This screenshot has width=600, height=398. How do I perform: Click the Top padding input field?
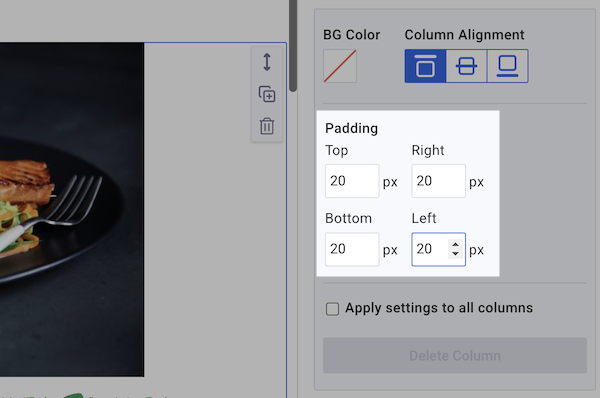[352, 181]
